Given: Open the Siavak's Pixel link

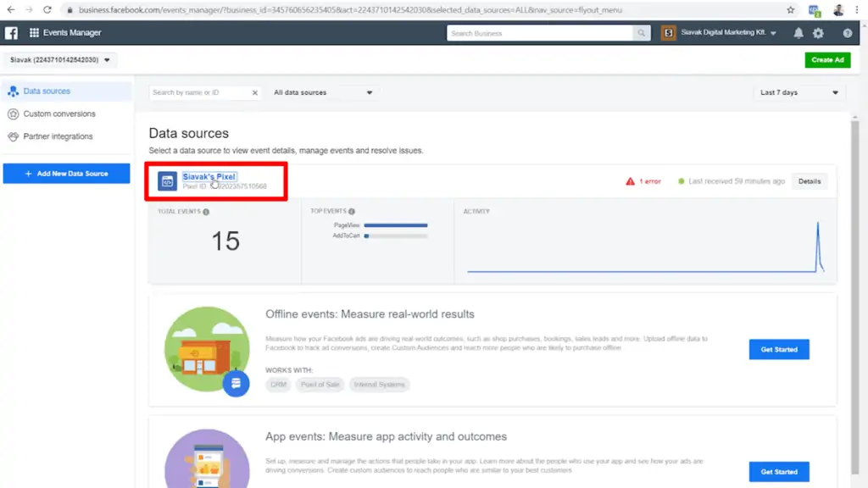Looking at the screenshot, I should [209, 176].
